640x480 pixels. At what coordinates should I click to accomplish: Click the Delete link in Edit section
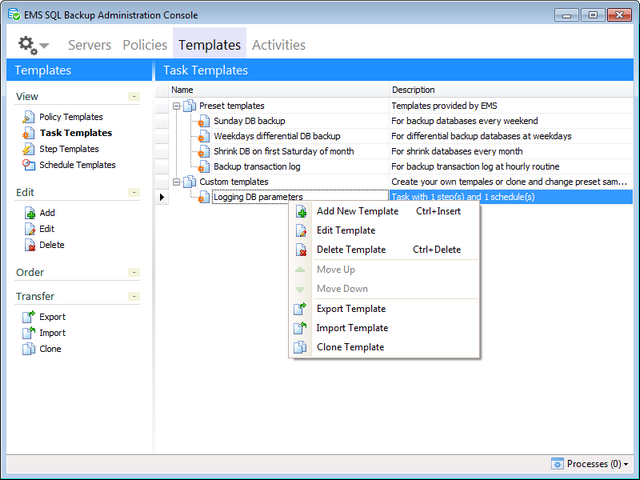tap(52, 245)
